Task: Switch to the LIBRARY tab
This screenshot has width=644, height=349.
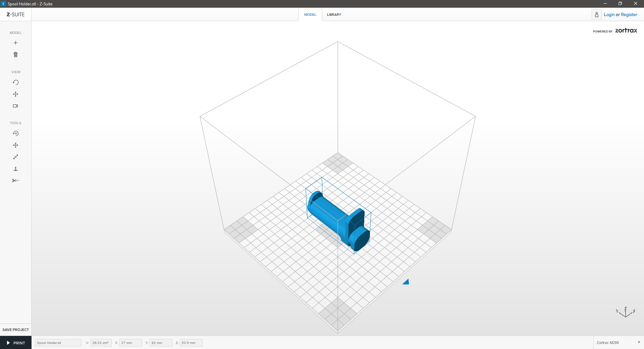Action: [334, 15]
